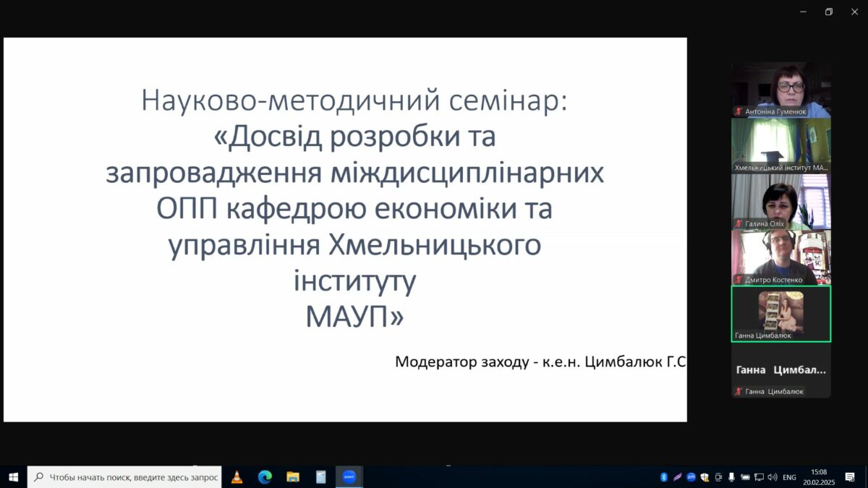Open the clock showing 15:08 date panel
The image size is (868, 488).
pyautogui.click(x=819, y=477)
